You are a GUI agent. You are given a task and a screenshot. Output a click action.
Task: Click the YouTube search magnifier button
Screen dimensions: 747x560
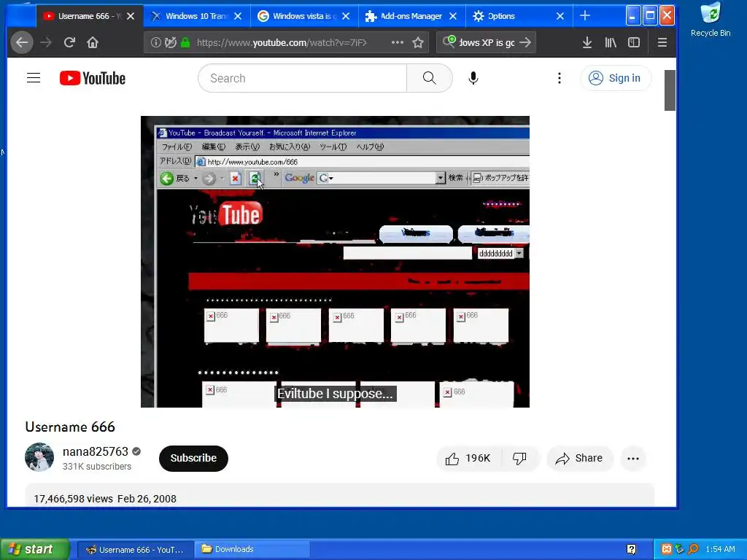[x=429, y=78]
